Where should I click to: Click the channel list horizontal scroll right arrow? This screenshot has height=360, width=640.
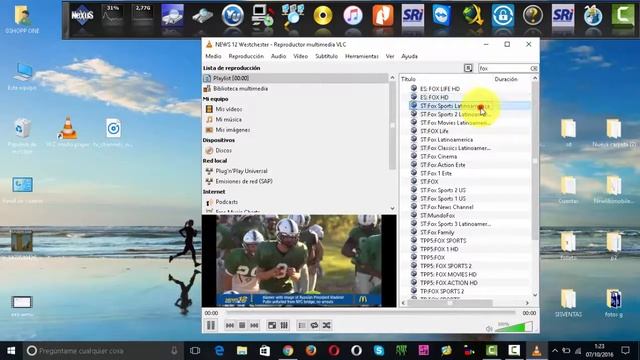pyautogui.click(x=527, y=303)
